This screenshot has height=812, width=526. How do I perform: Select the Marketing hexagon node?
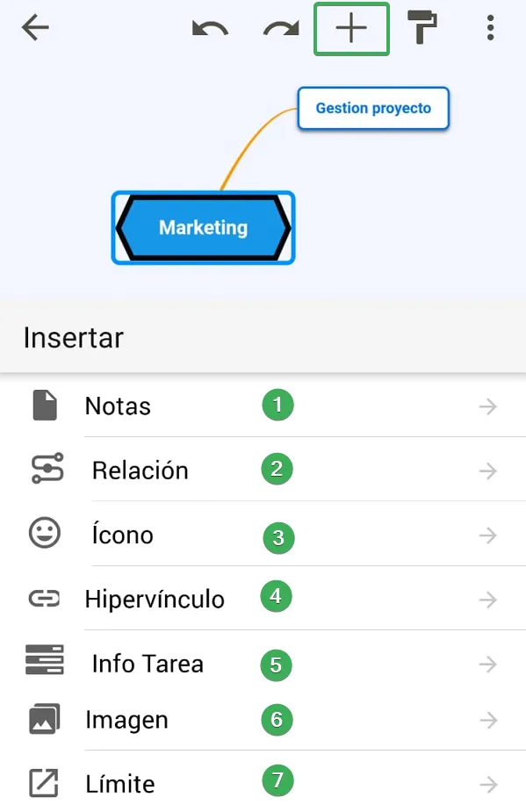coord(203,228)
